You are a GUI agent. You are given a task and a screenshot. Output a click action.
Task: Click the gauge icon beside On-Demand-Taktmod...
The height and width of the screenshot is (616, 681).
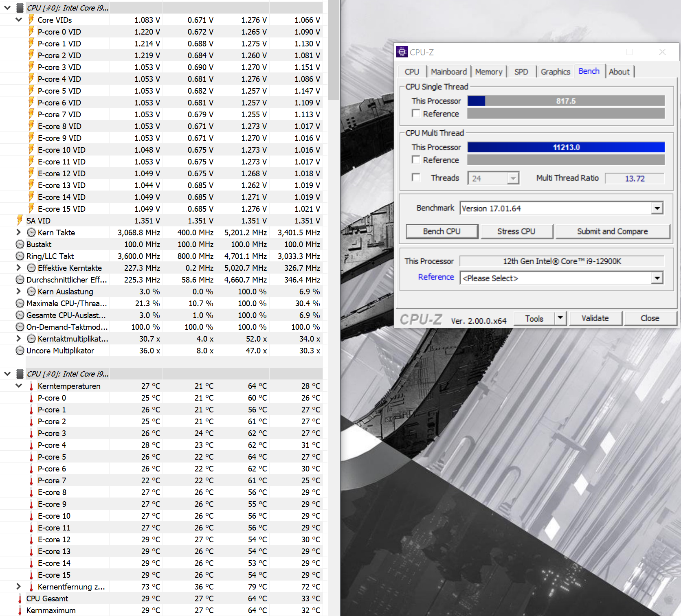pos(20,327)
